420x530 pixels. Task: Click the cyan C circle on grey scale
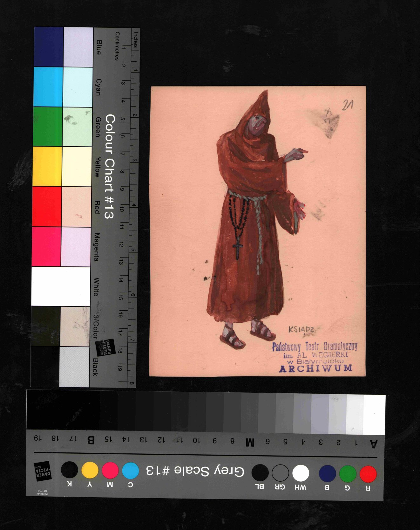[x=130, y=471]
